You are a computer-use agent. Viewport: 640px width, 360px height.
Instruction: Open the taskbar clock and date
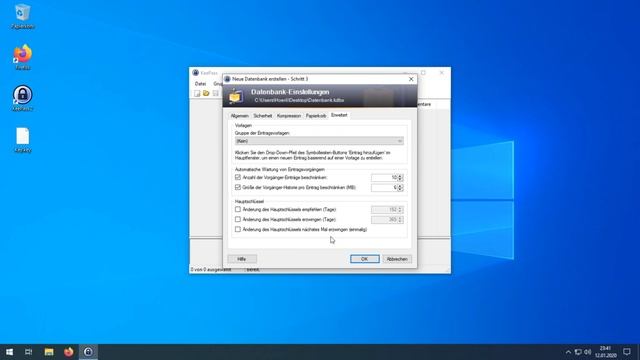coord(605,352)
